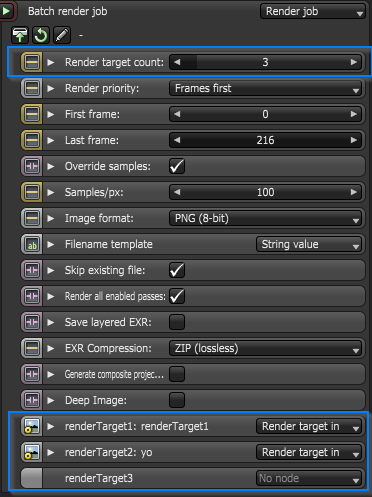Open the Render job type dropdown
Screen dimensions: 372x497
click(313, 11)
